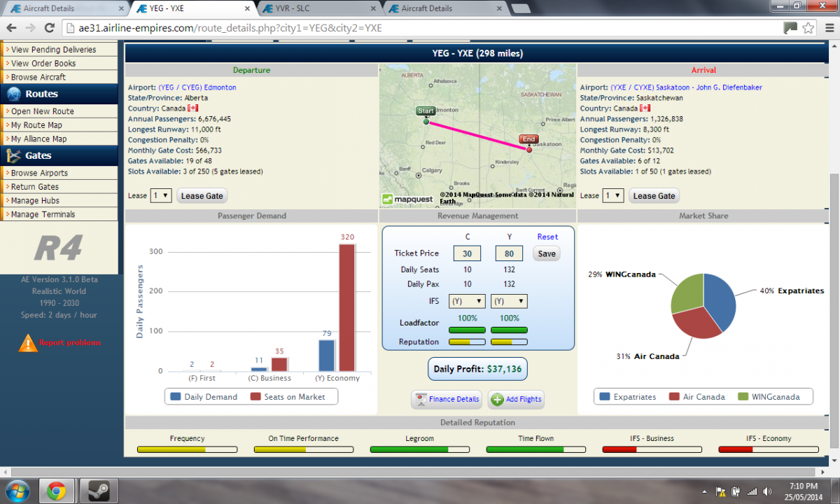
Task: Click the airplane icon beside Gates
Action: pyautogui.click(x=14, y=156)
